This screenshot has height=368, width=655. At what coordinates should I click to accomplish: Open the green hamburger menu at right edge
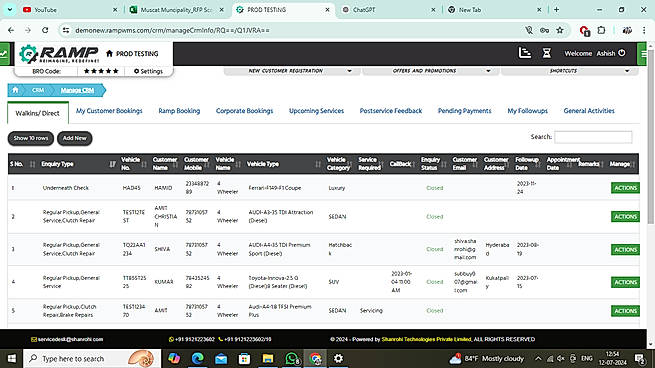[643, 53]
